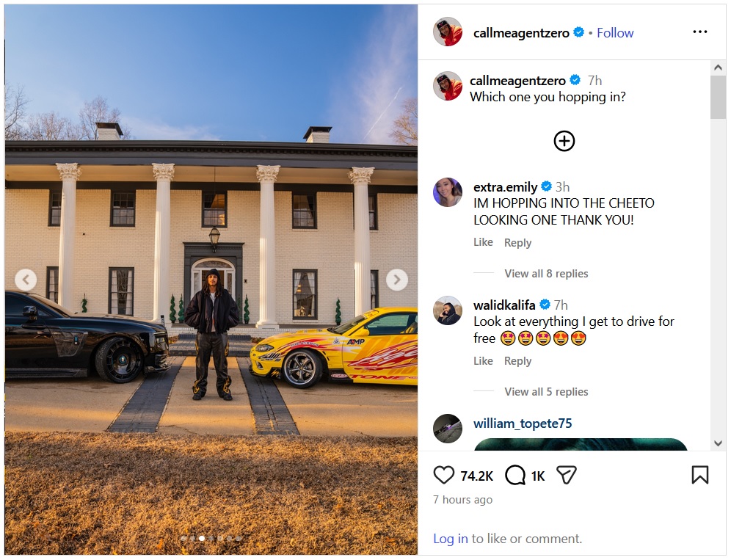
Task: Go to the next photo with the right arrow
Action: pos(397,280)
